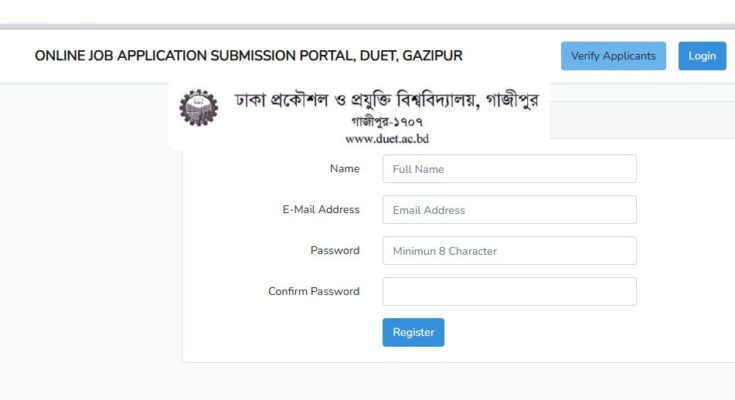
Task: Click the গাজীপুর-১৭০৭ address line
Action: 387,122
